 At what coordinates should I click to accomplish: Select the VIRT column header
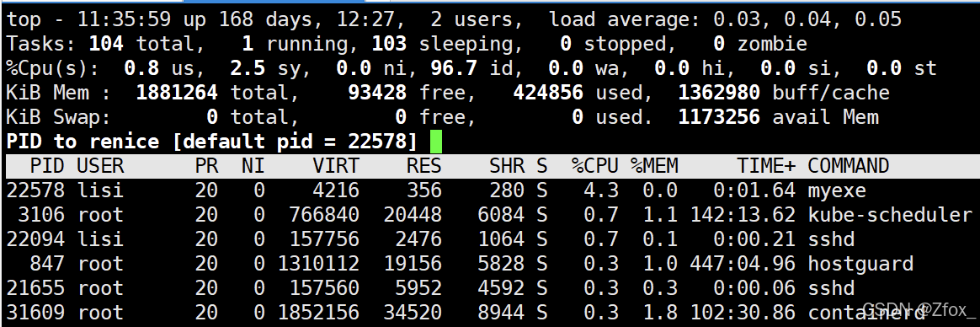coord(336,166)
